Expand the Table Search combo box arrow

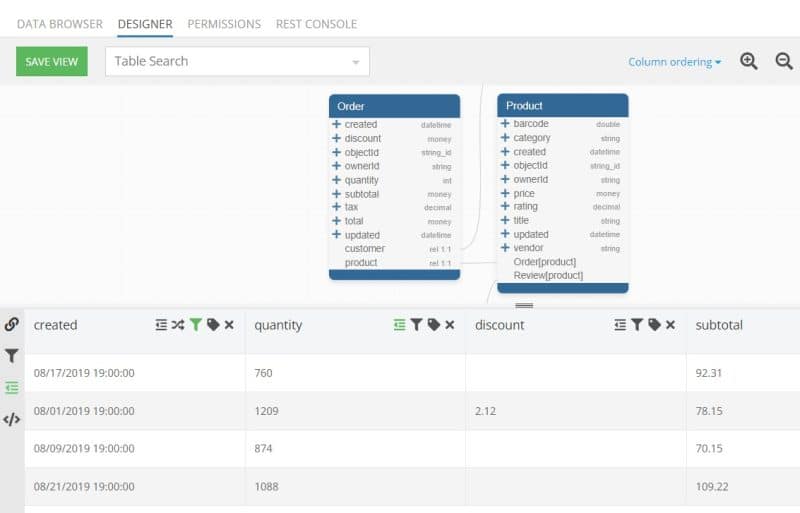(355, 62)
